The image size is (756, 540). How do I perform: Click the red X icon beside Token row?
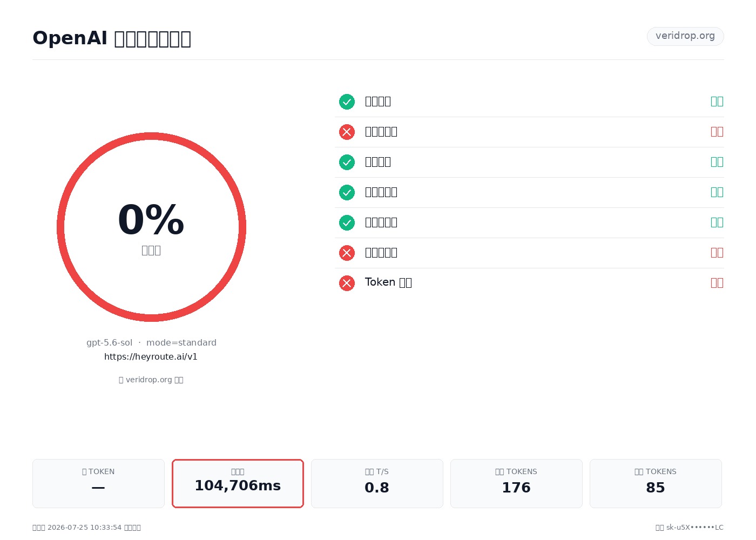[347, 283]
